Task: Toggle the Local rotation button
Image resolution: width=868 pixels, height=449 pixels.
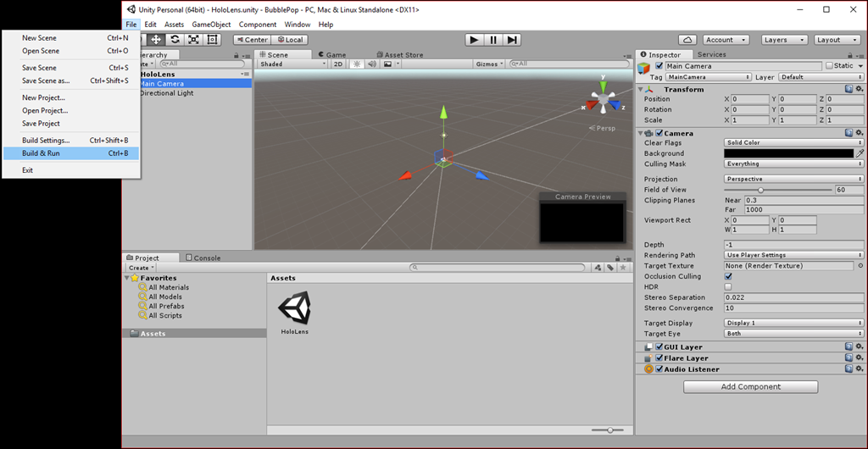Action: click(x=290, y=40)
